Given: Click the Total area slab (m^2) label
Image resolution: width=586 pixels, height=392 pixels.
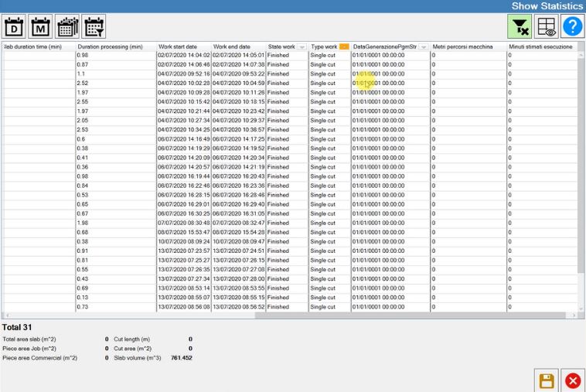Looking at the screenshot, I should point(29,339).
